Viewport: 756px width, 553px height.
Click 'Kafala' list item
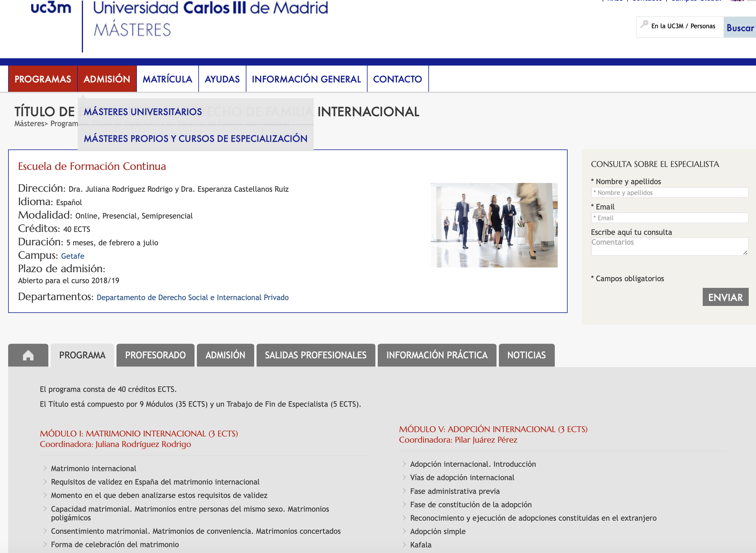(421, 545)
